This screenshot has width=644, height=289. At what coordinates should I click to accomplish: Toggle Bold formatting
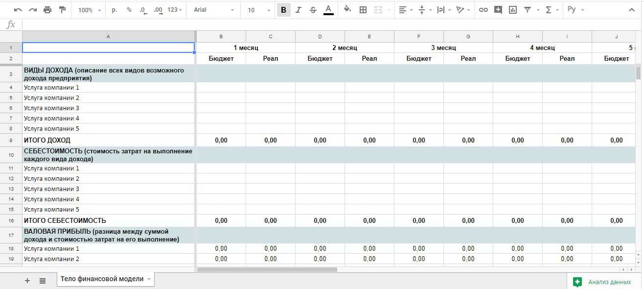click(283, 10)
